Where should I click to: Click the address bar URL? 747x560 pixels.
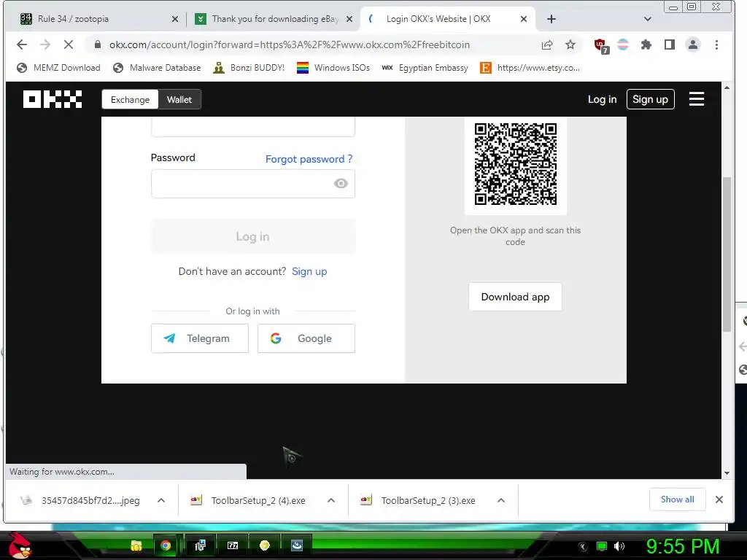coord(289,44)
